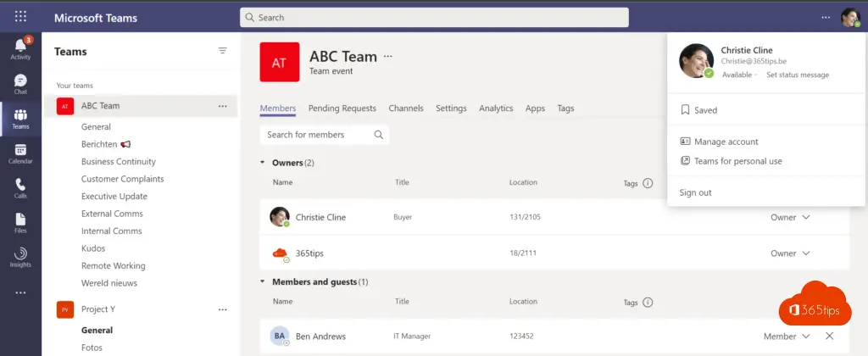Open the Activity feed icon
The image size is (868, 356).
(20, 47)
